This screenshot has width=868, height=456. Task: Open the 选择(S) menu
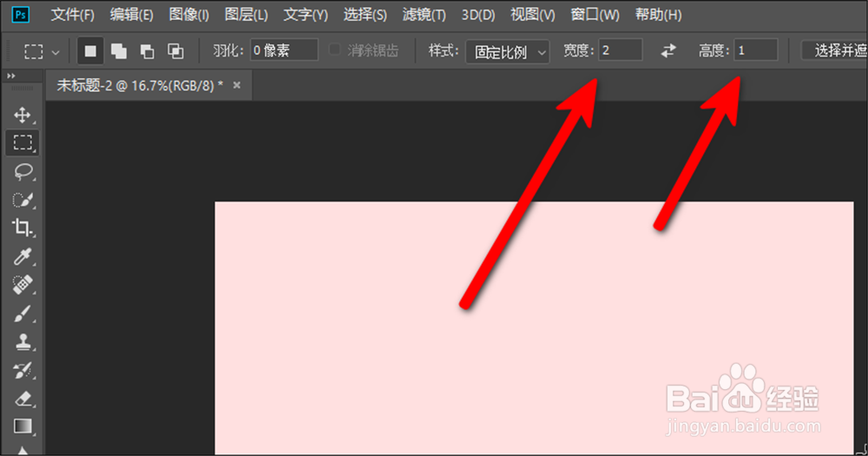tap(365, 15)
